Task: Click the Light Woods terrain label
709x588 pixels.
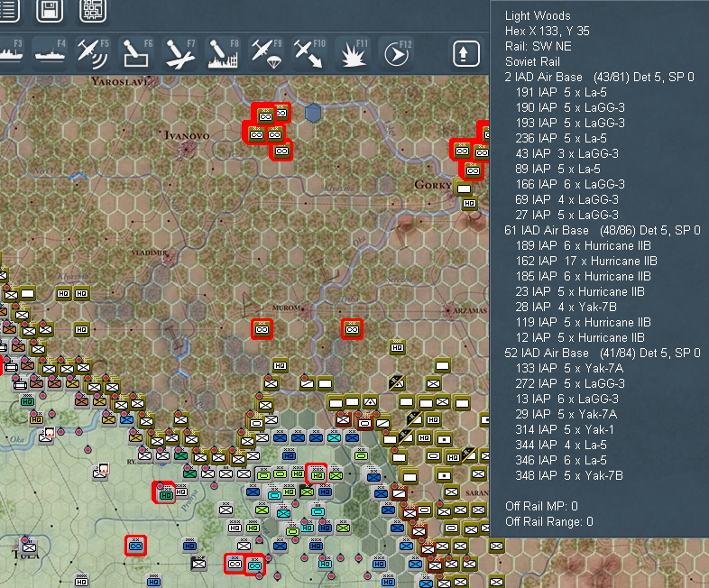Action: point(538,16)
